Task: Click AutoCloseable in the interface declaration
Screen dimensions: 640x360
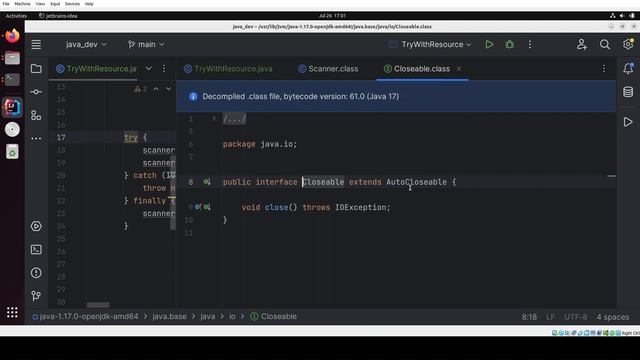Action: (416, 182)
